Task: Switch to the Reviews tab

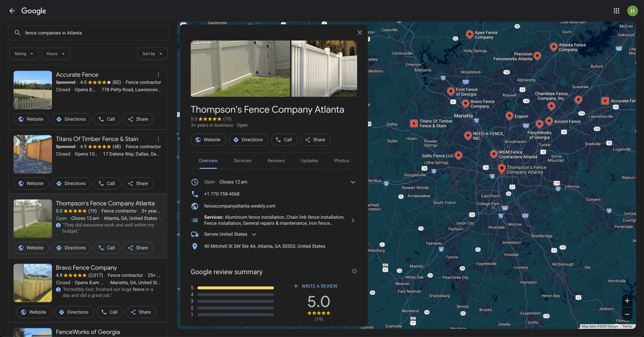Action: pyautogui.click(x=276, y=161)
